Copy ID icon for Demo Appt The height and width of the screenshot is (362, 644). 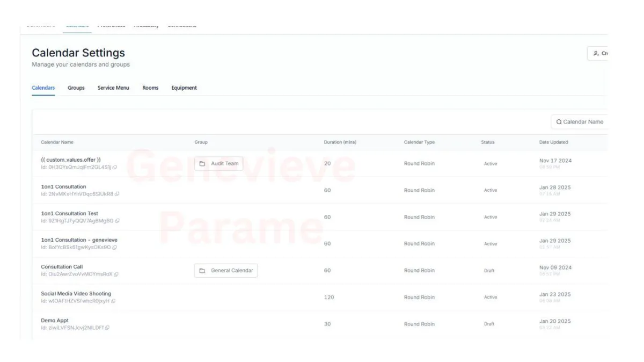coord(107,328)
